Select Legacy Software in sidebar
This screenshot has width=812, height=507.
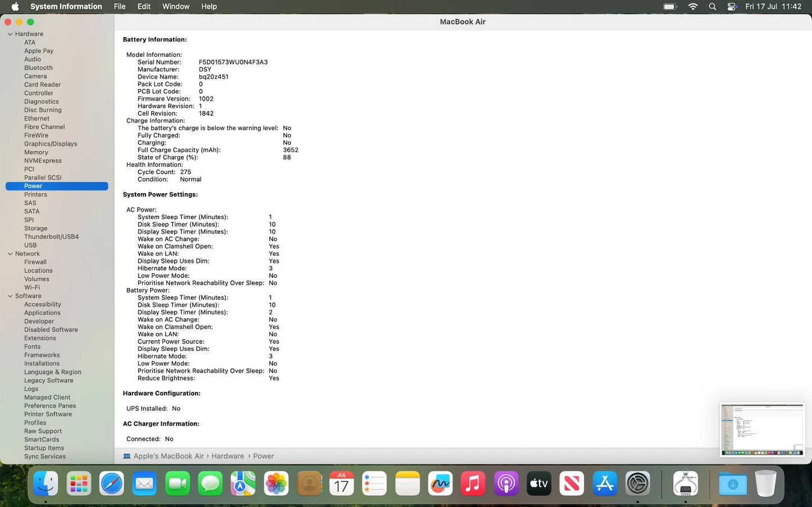(48, 381)
